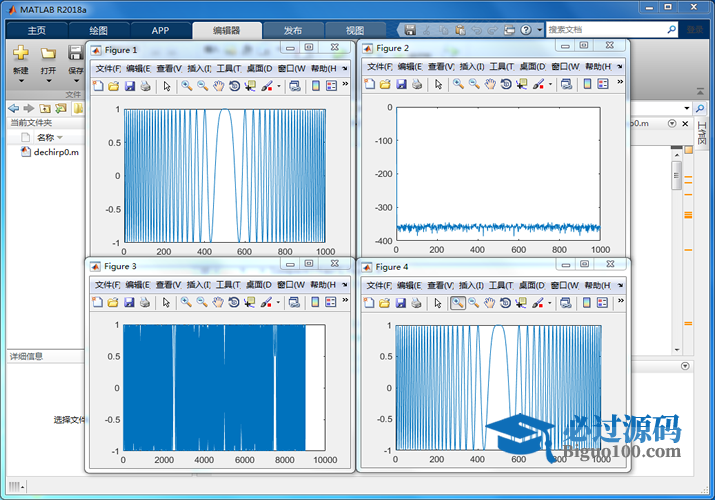Screen dimensions: 715x500
Task: Click the Brush data tool in Figure 4
Action: (538, 303)
